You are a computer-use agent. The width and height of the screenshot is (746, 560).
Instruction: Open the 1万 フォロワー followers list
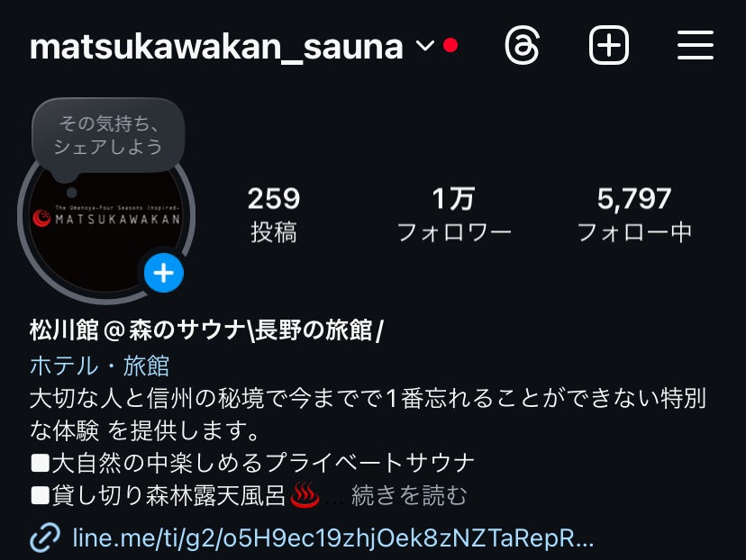[454, 214]
